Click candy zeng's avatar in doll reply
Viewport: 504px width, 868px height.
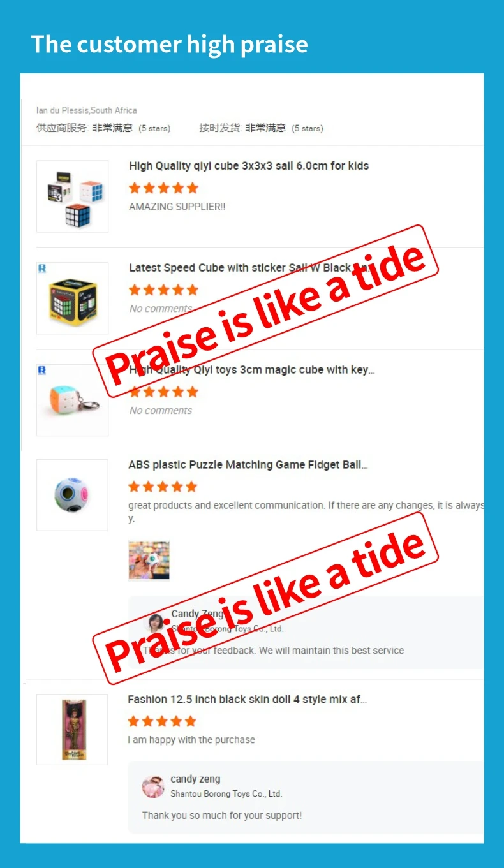pyautogui.click(x=153, y=787)
